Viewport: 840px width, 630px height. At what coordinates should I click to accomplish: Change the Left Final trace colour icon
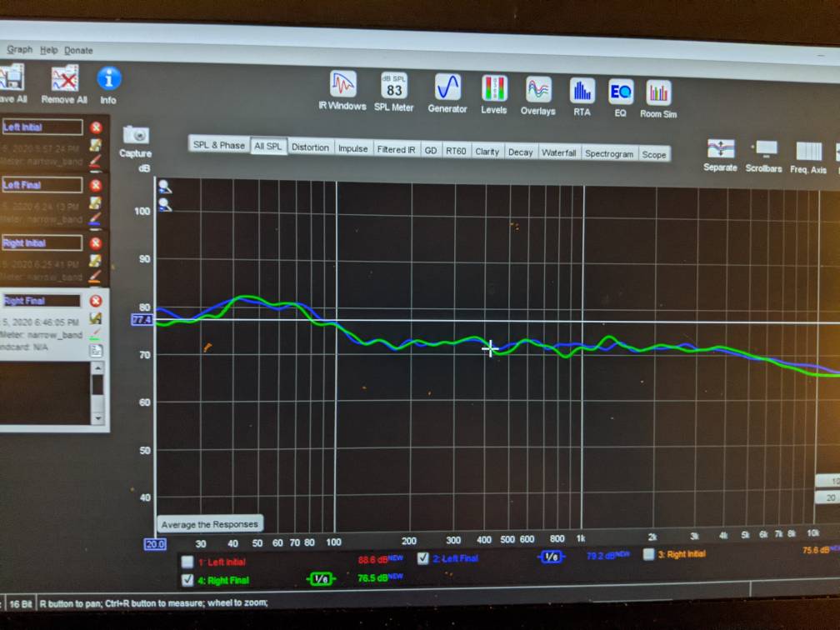click(x=95, y=218)
